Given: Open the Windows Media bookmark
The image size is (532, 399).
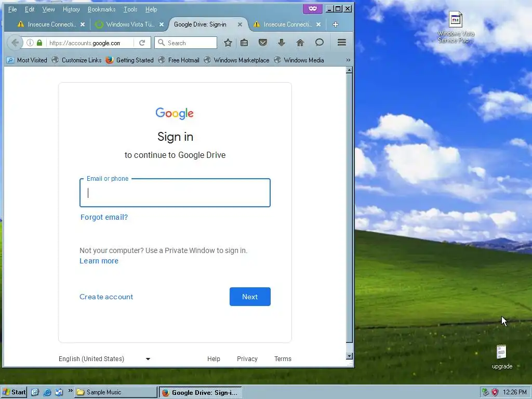Looking at the screenshot, I should pyautogui.click(x=299, y=60).
